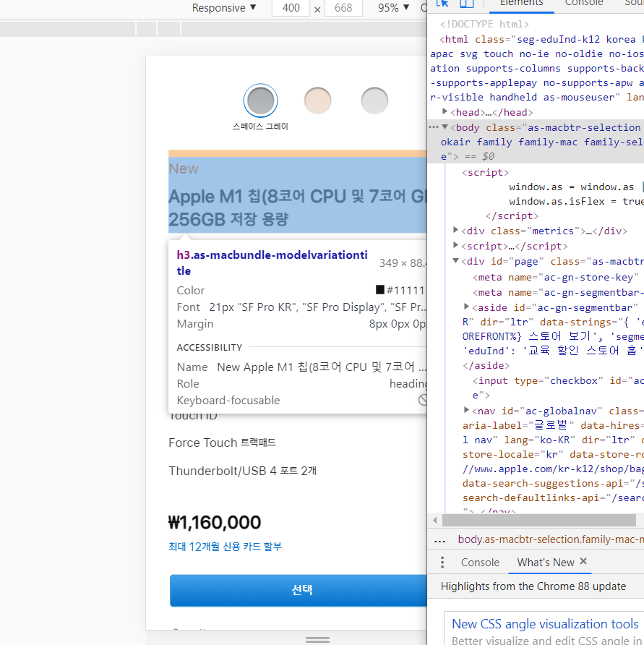Click the breadcrumb ellipsis in DevTools
644x645 pixels.
(x=440, y=540)
